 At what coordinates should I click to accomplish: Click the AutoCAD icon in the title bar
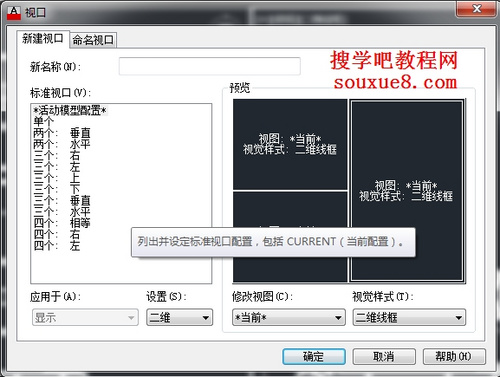click(x=14, y=12)
